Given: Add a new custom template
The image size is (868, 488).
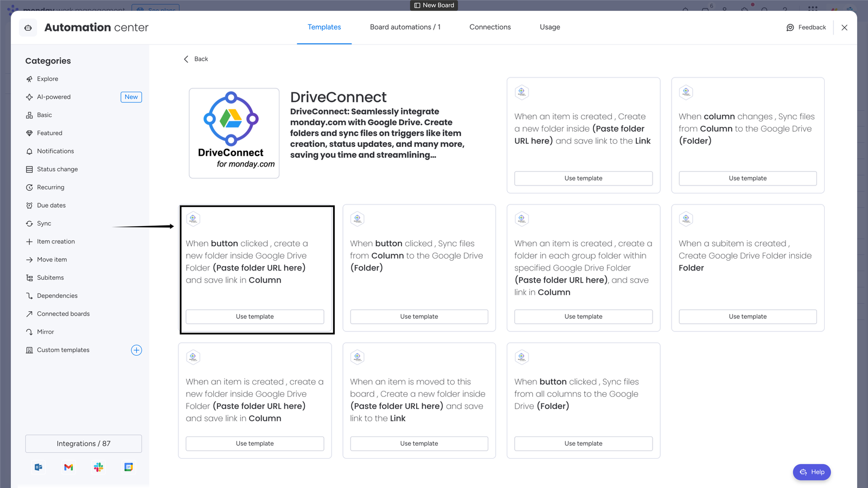Looking at the screenshot, I should 137,350.
